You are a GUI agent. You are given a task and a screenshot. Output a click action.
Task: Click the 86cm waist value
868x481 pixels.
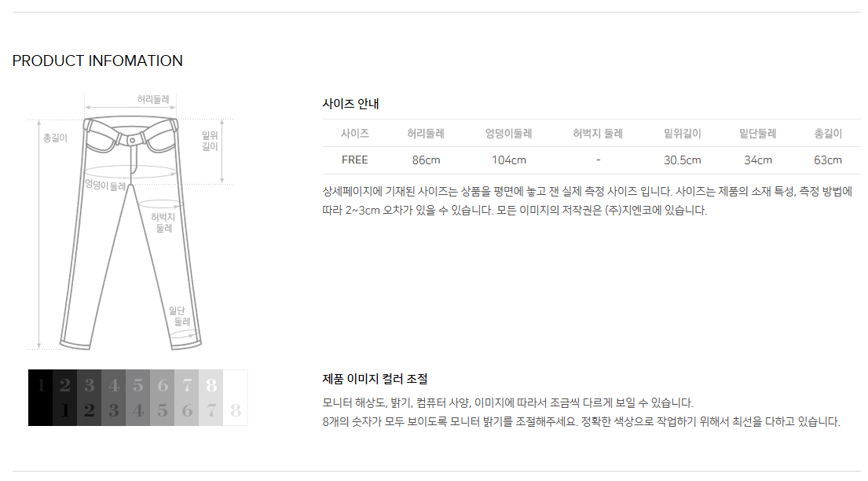426,160
